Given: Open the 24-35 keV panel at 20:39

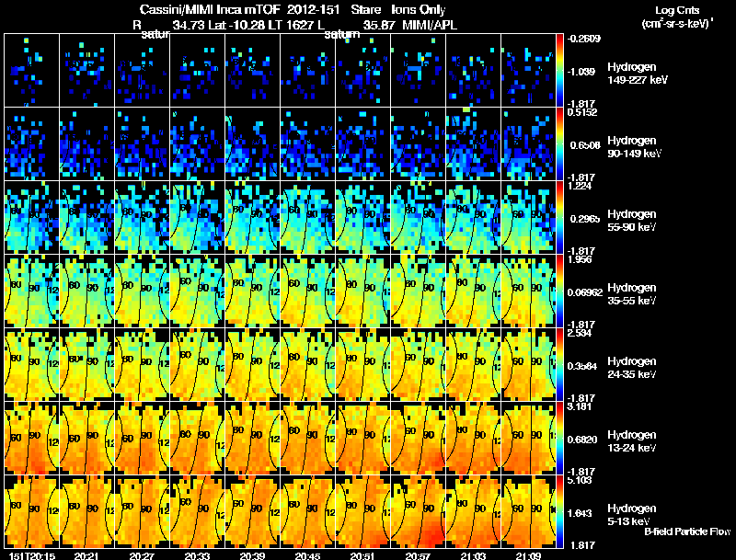Looking at the screenshot, I should click(x=252, y=364).
